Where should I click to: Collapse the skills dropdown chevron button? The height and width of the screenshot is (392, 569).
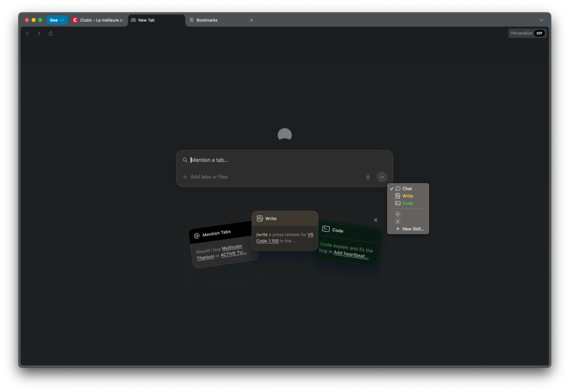tap(382, 177)
